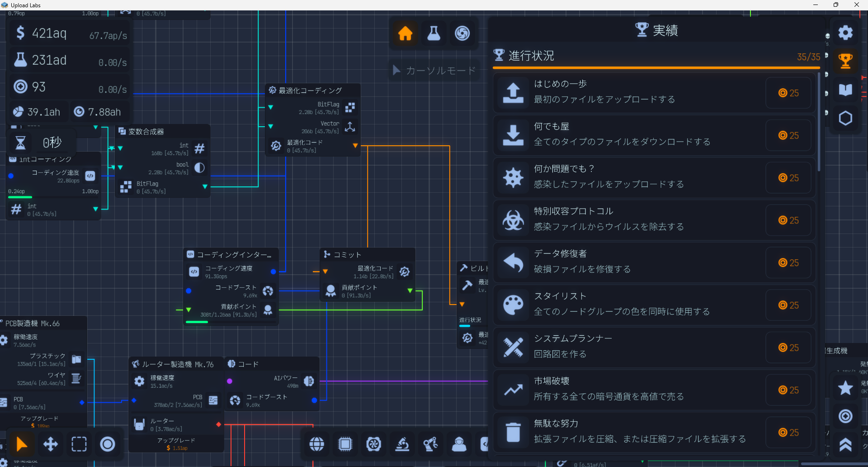Open the spiral vortex icon tab
Screen dimensions: 868x467
pyautogui.click(x=462, y=33)
